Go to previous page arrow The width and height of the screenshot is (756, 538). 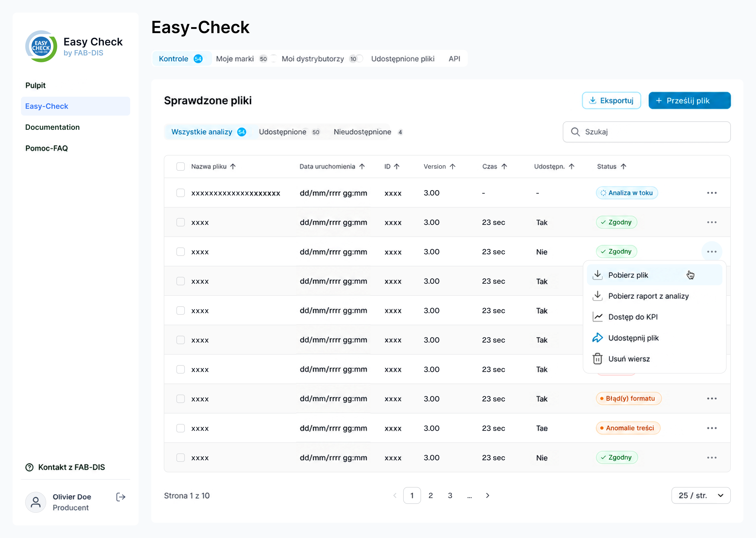tap(395, 496)
